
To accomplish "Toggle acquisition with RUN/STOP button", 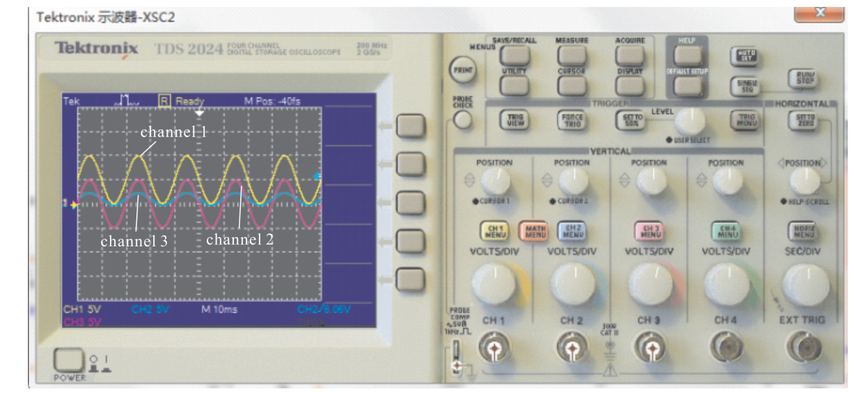I will click(802, 78).
